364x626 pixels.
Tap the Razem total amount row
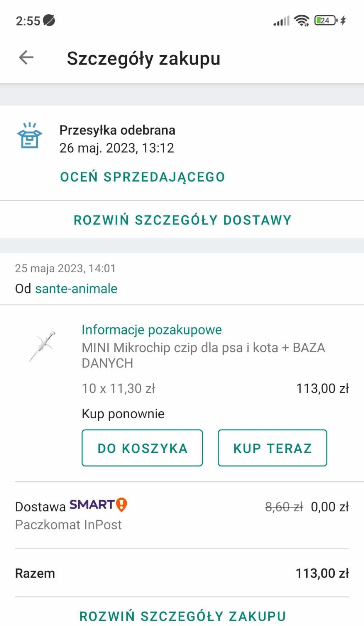point(182,573)
